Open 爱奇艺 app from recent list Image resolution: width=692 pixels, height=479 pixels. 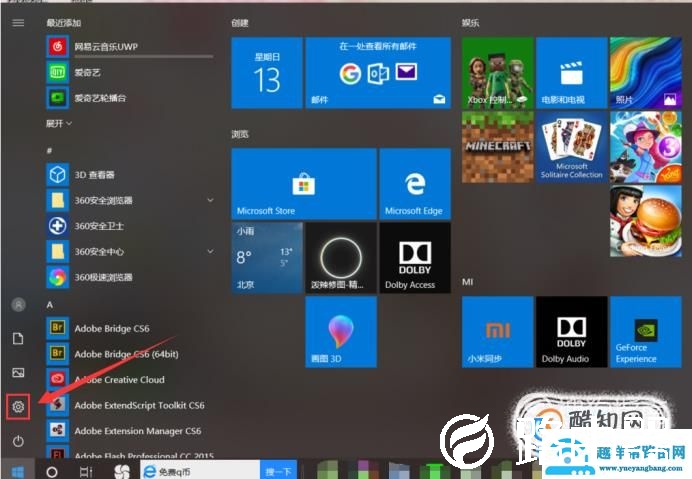(x=131, y=72)
